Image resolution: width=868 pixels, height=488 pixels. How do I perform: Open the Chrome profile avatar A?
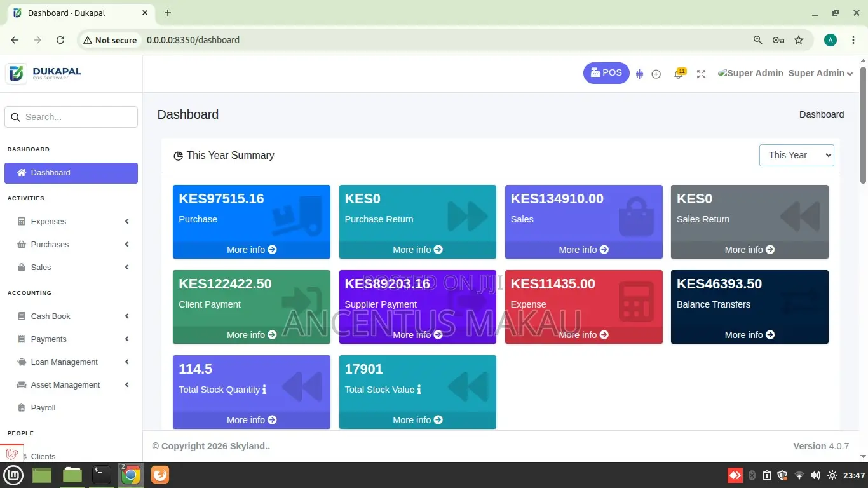click(831, 40)
